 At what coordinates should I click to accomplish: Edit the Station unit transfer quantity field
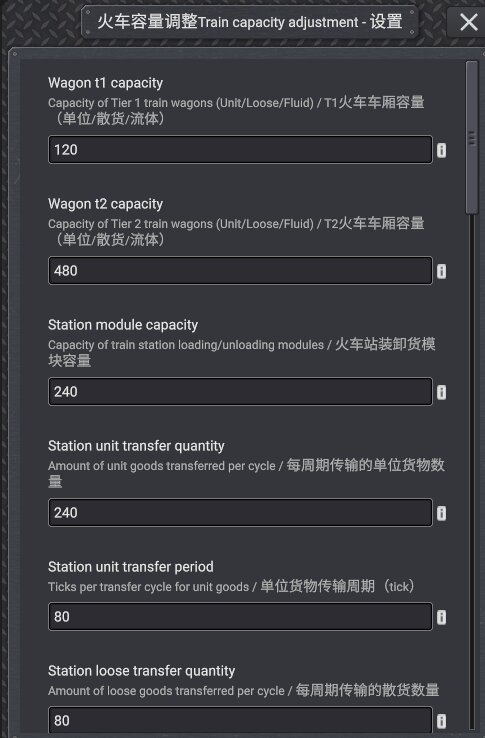[240, 513]
